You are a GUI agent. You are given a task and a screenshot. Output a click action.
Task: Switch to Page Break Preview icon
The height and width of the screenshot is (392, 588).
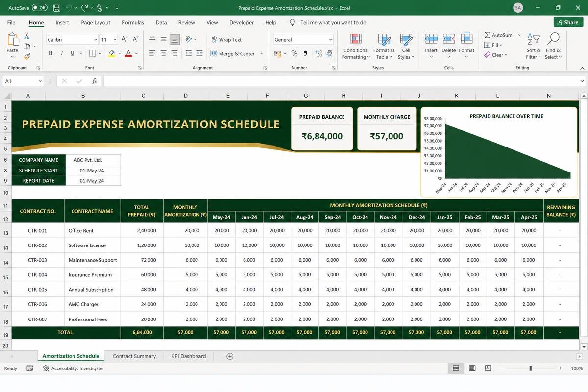tap(488, 368)
